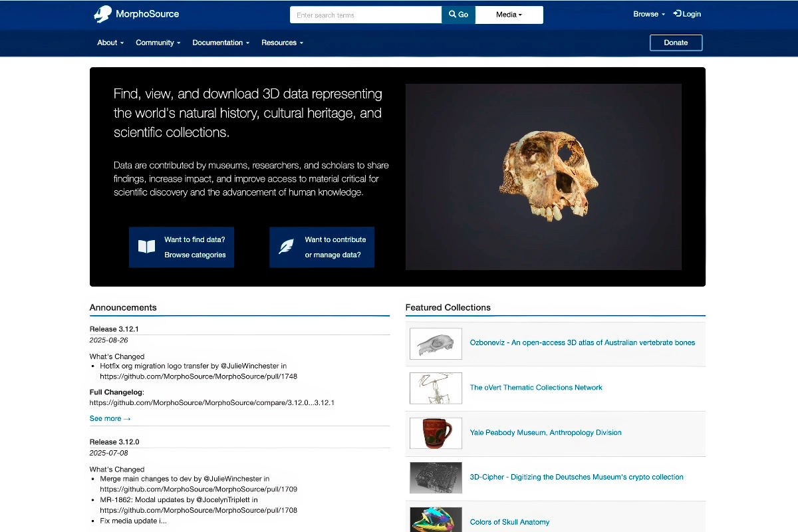798x532 pixels.
Task: Click the pull/1709 GitHub URL text
Action: click(x=199, y=489)
